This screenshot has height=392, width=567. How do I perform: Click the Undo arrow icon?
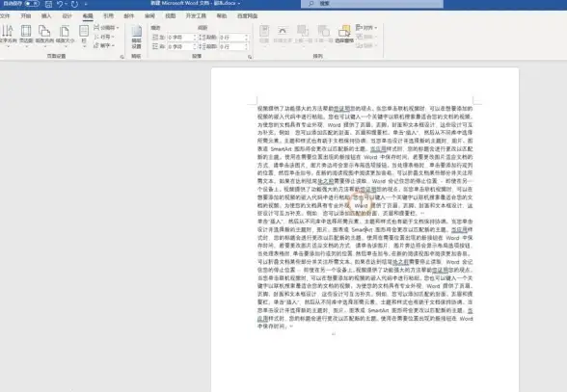pos(60,4)
